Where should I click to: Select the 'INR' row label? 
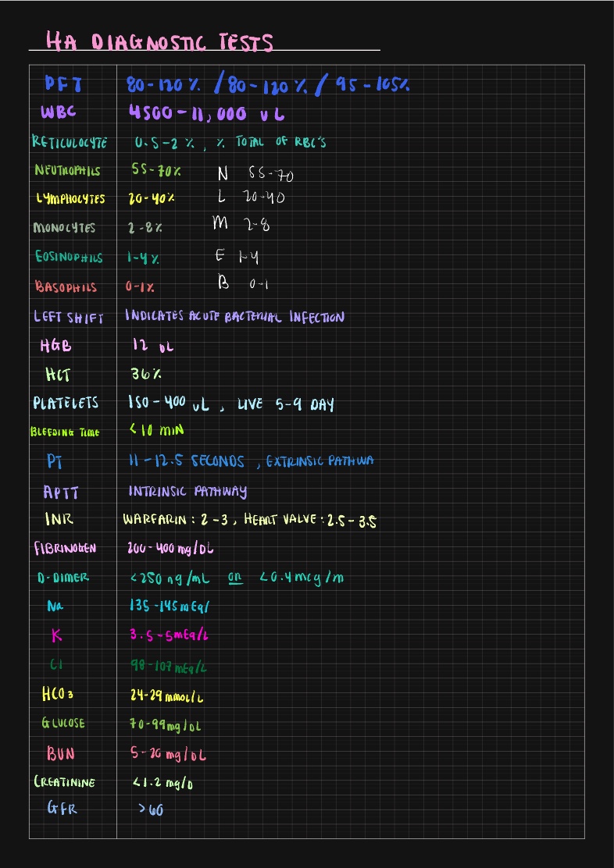point(59,519)
